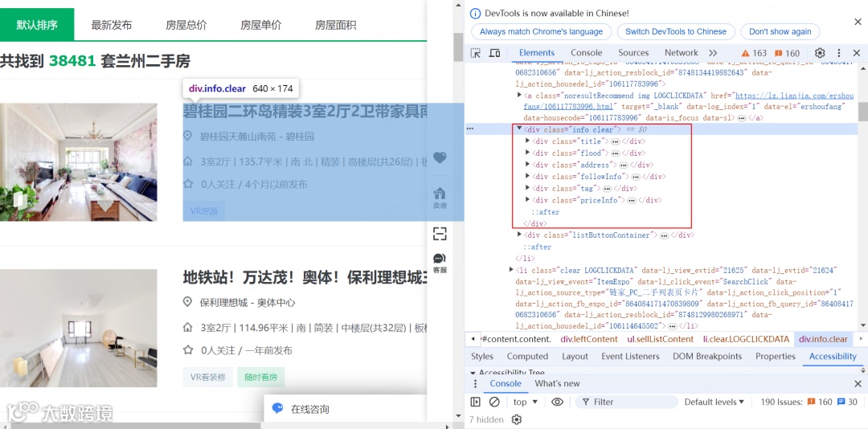Open the Event Listeners tab
The width and height of the screenshot is (868, 429).
pos(631,357)
